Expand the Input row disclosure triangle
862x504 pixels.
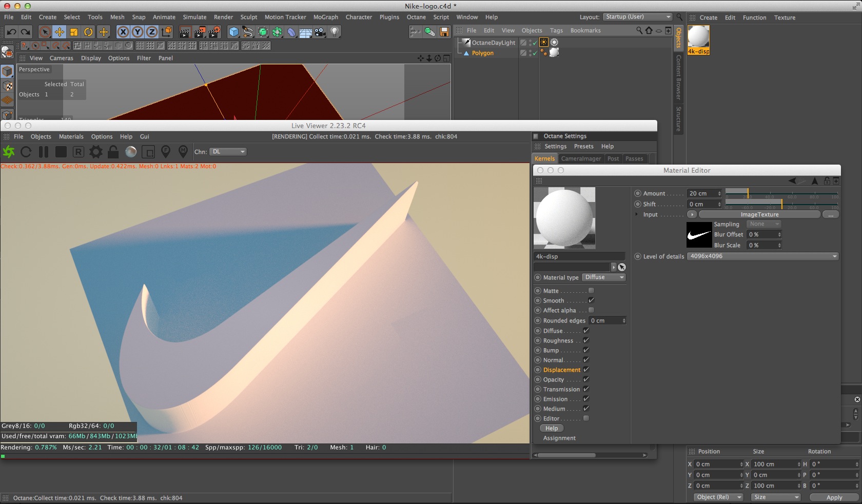tap(637, 214)
